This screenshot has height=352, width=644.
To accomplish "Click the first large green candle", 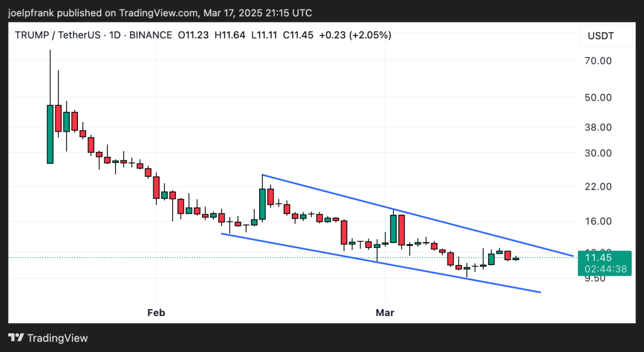I will pos(50,135).
